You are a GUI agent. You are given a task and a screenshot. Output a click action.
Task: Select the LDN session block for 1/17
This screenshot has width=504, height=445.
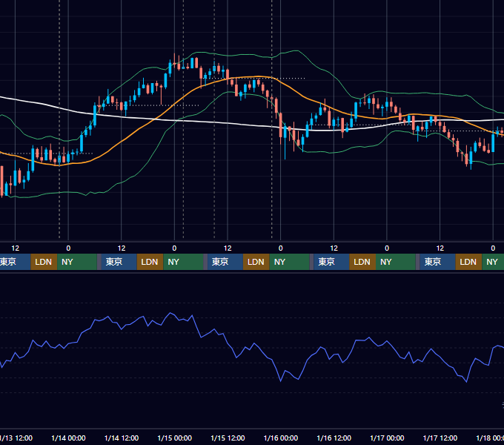(x=468, y=262)
